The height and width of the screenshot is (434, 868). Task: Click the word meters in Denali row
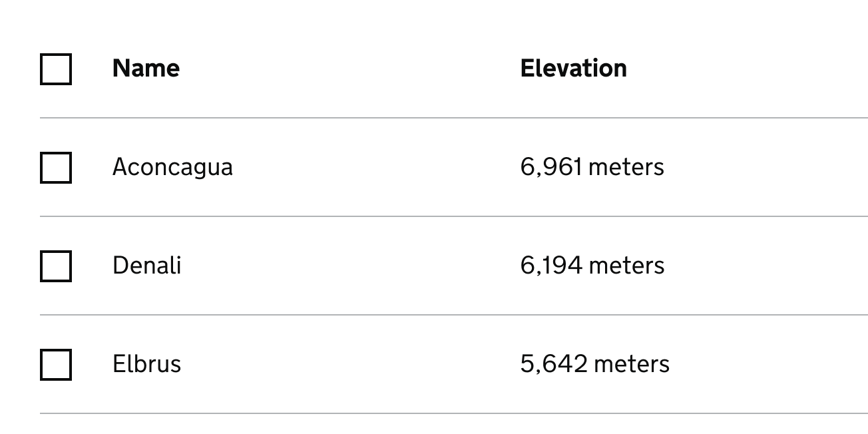coord(627,266)
